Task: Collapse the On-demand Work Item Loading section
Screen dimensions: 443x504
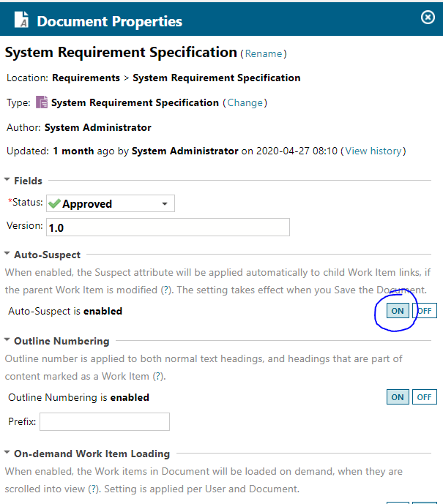Action: tap(8, 454)
